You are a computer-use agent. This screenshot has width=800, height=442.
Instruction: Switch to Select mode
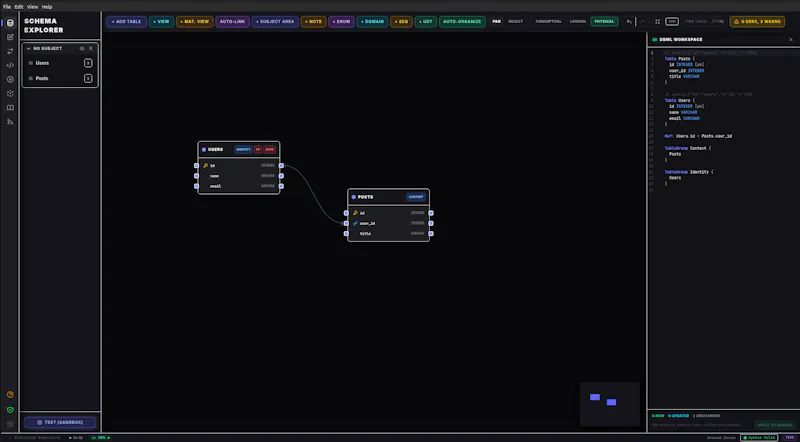[515, 21]
